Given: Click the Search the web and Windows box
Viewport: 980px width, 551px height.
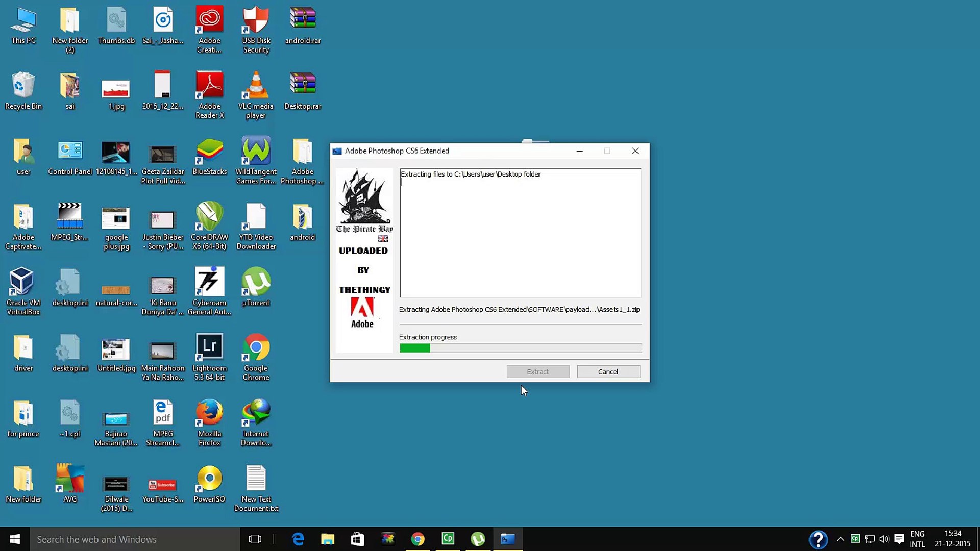Looking at the screenshot, I should point(135,539).
